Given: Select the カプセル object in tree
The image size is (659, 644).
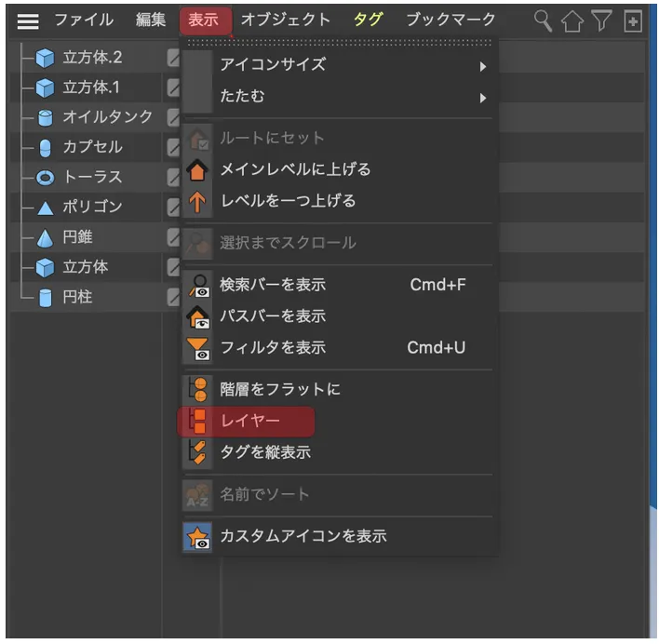Looking at the screenshot, I should (92, 147).
